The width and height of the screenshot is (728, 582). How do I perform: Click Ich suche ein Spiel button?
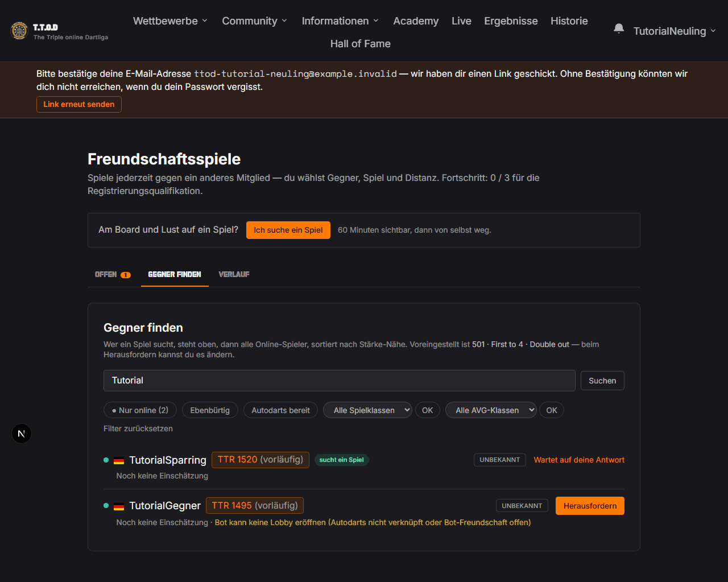(x=288, y=230)
